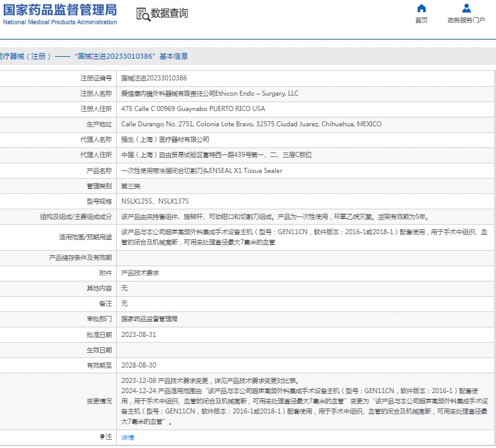Click the intended use text in 适用范围/预期用途 row
The image size is (496, 448).
click(304, 237)
